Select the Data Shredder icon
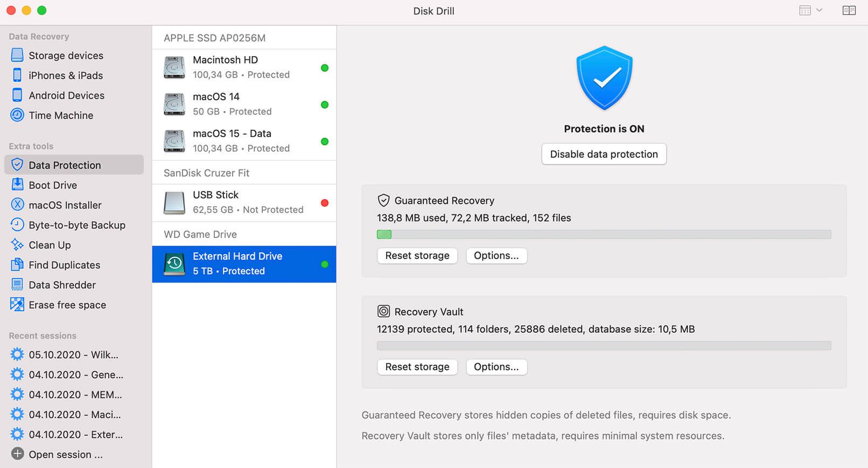Viewport: 868px width, 468px height. pos(17,284)
